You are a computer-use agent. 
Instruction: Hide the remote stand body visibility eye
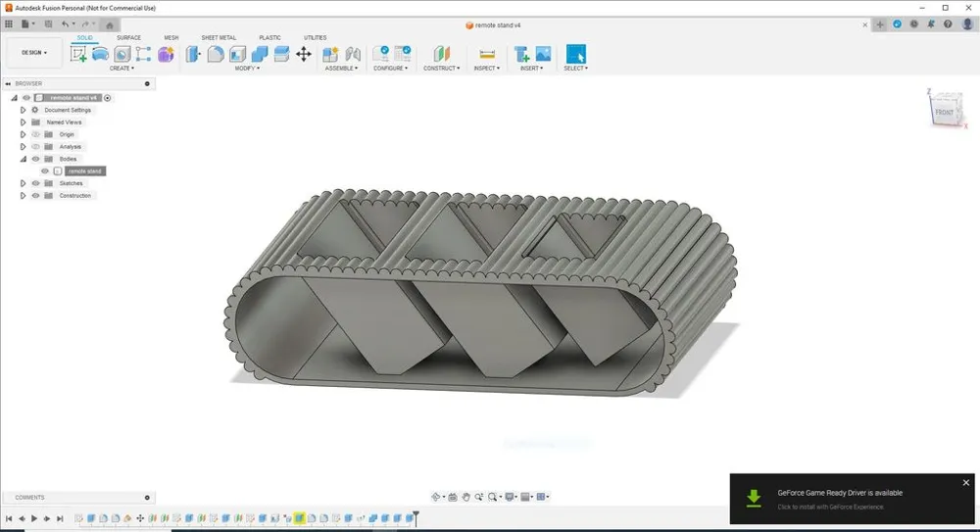45,171
